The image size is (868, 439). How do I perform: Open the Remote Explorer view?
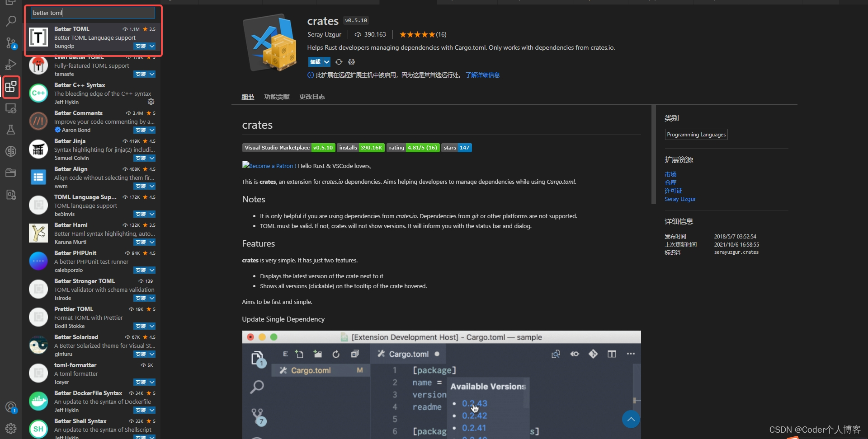point(11,108)
